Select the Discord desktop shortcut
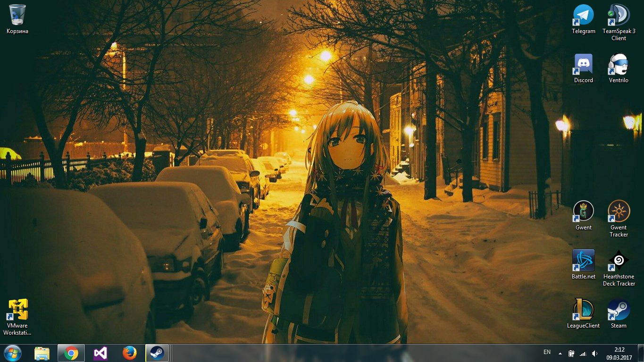This screenshot has height=362, width=644. click(584, 68)
